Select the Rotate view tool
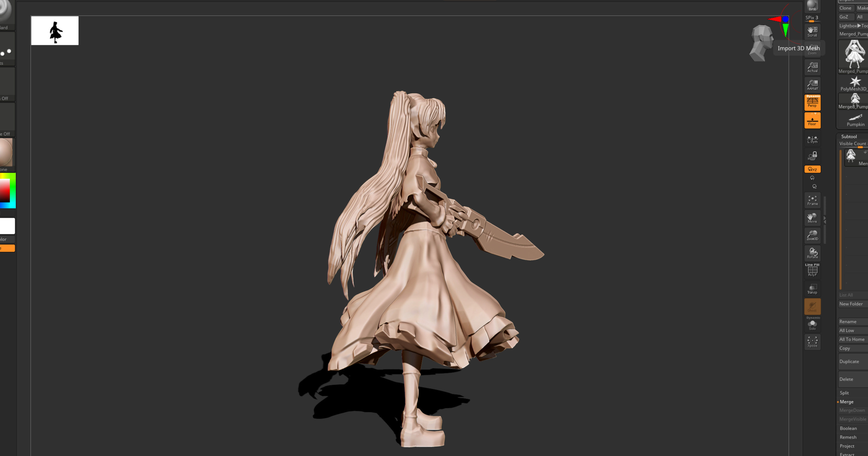Viewport: 868px width, 456px height. coord(812,253)
